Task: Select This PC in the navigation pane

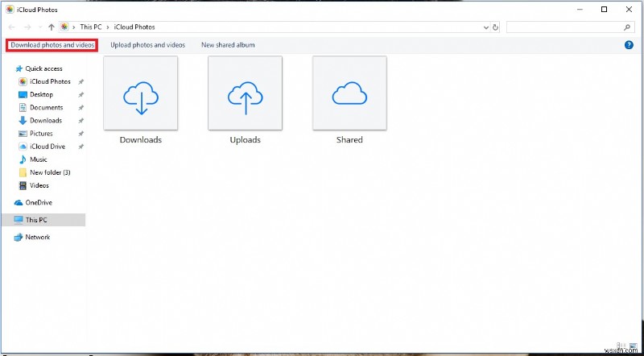Action: [36, 220]
